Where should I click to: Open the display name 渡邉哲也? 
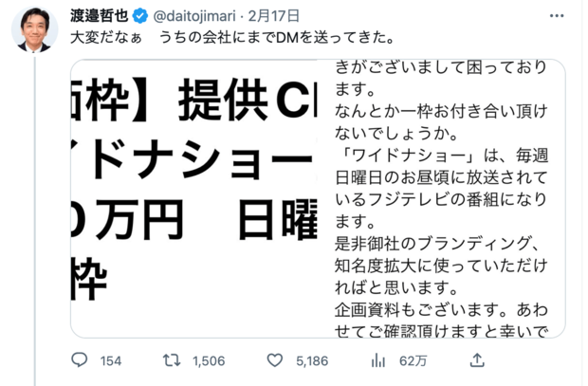pyautogui.click(x=100, y=16)
